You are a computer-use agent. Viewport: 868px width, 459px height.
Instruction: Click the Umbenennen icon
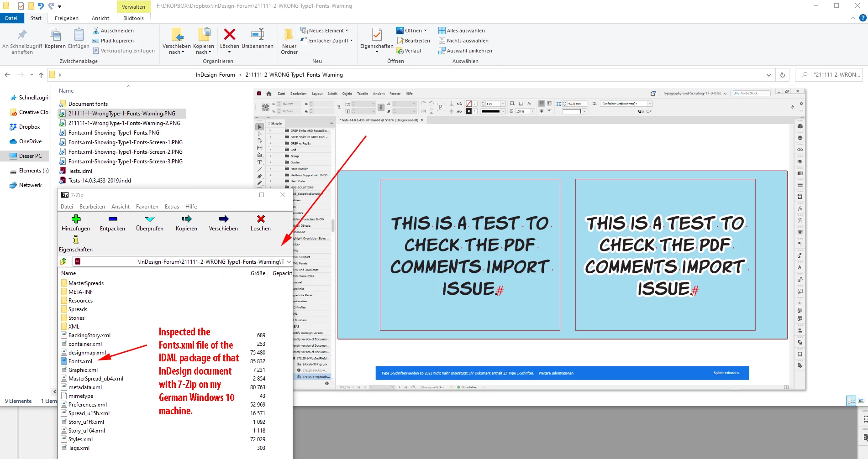coord(258,34)
